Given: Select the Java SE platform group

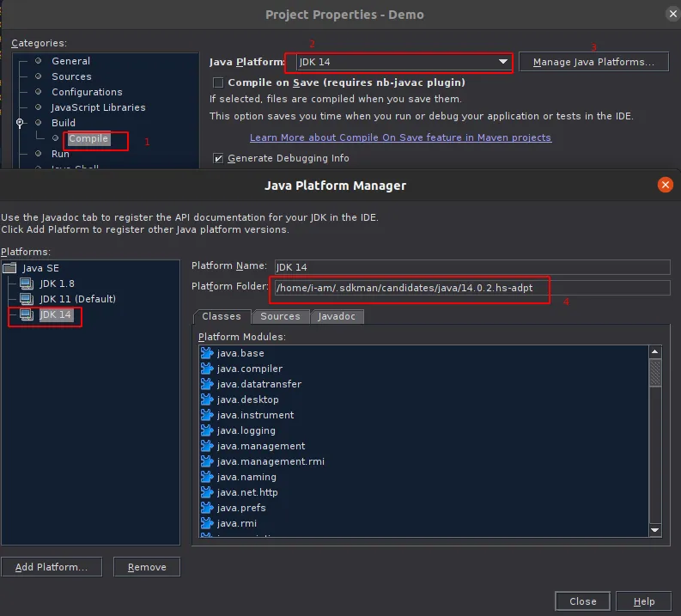Looking at the screenshot, I should [x=41, y=268].
